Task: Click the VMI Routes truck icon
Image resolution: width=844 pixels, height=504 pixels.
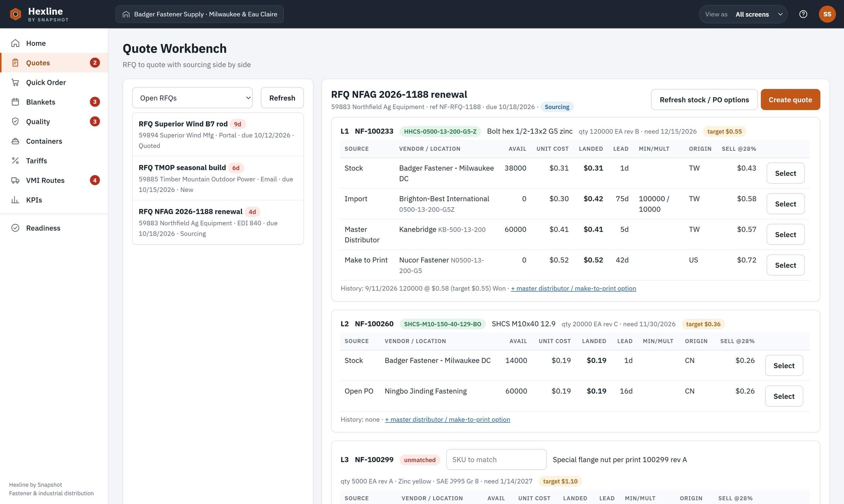Action: point(15,181)
